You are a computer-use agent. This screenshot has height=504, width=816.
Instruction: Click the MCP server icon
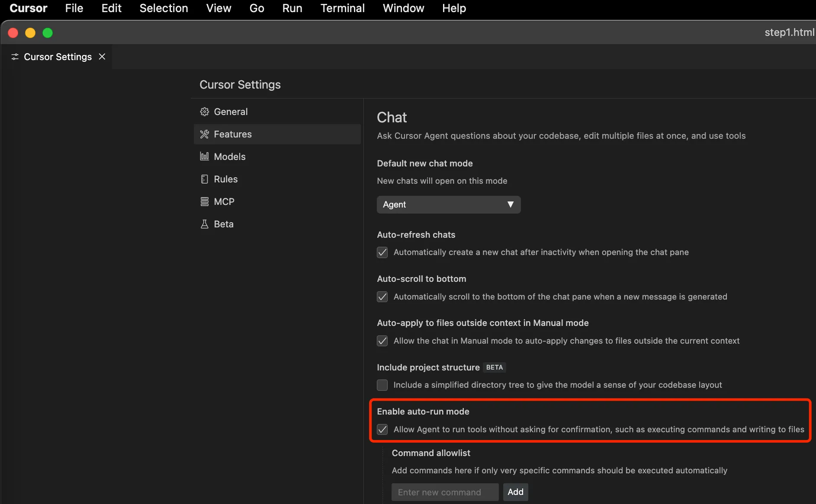coord(204,201)
